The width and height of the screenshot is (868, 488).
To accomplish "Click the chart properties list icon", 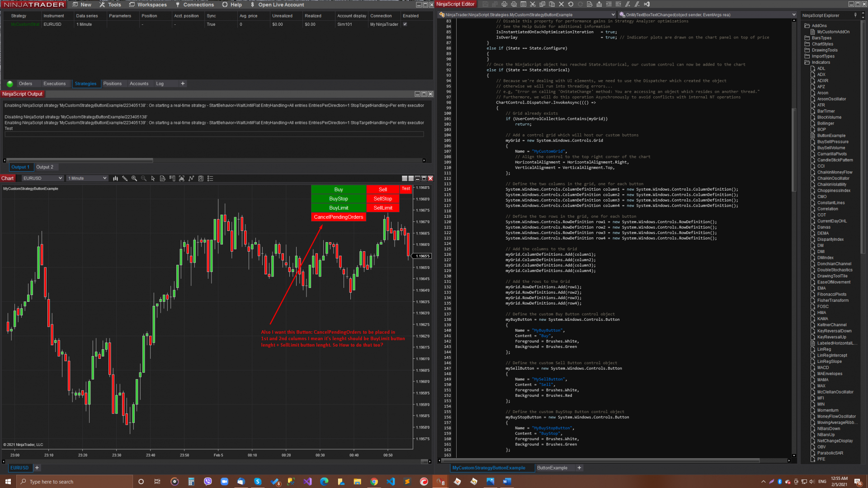I will pos(210,178).
